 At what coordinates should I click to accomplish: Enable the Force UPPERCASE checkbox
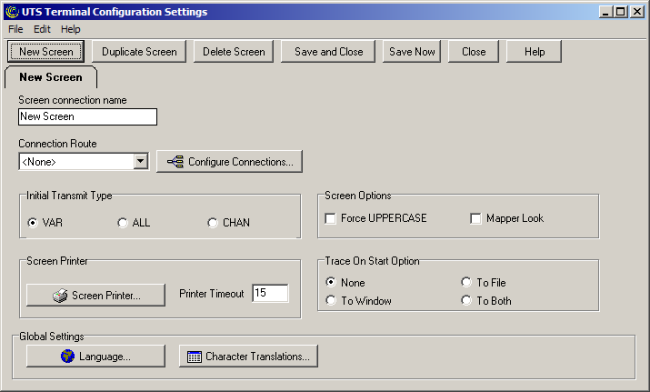click(330, 218)
